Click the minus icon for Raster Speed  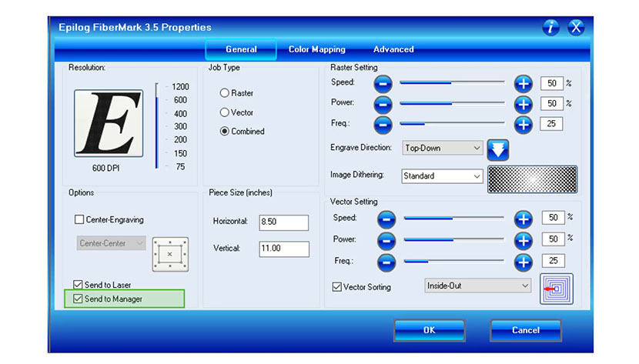[x=384, y=83]
